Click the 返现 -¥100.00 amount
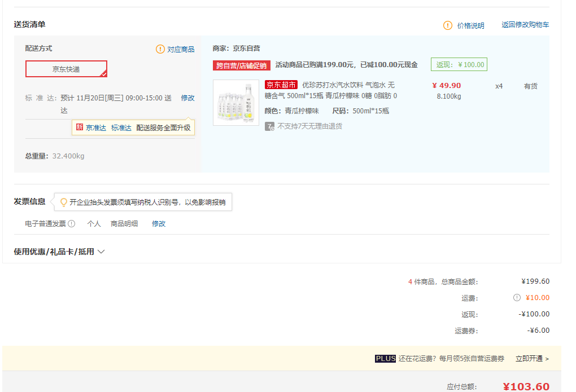Viewport: 576px width, 392px height. click(534, 314)
